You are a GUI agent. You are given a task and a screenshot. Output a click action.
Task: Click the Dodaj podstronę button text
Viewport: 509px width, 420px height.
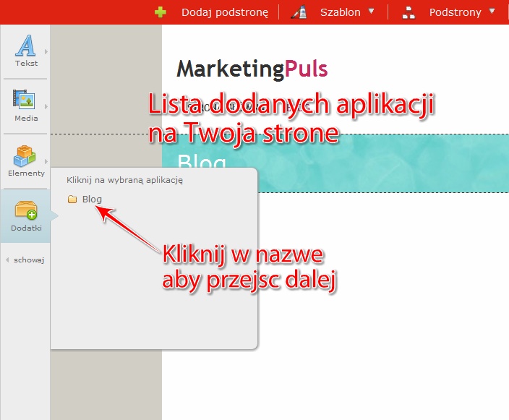225,12
